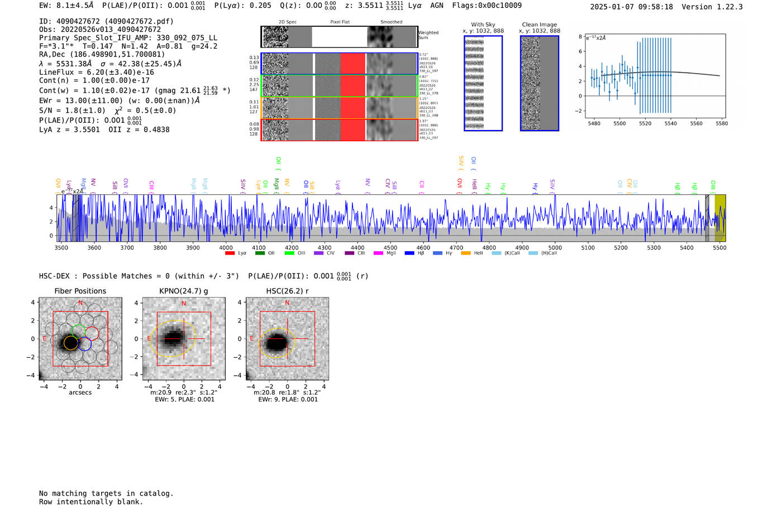The image size is (782, 532).
Task: Click the arcsecs axis label
Action: coord(80,392)
